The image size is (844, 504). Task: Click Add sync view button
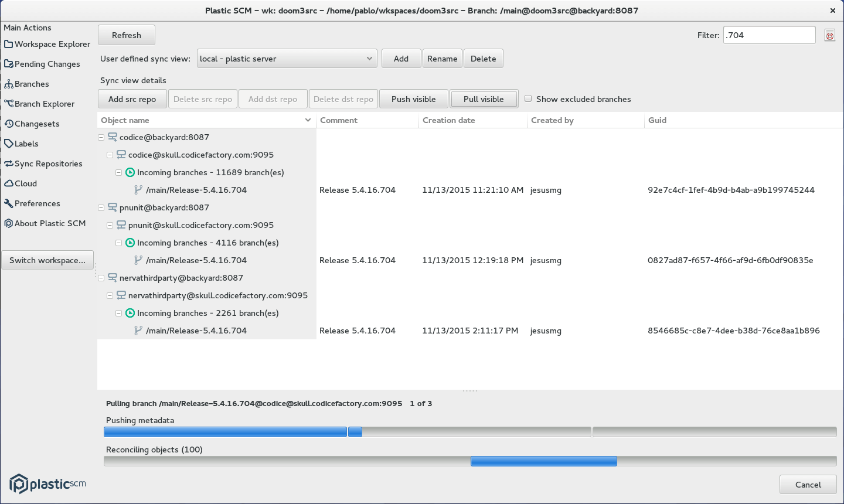pos(401,59)
